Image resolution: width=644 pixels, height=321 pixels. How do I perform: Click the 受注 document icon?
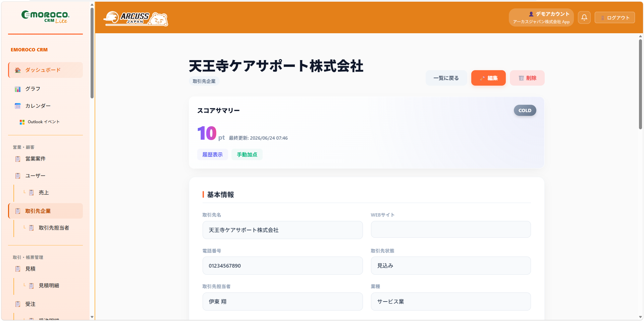tap(18, 304)
